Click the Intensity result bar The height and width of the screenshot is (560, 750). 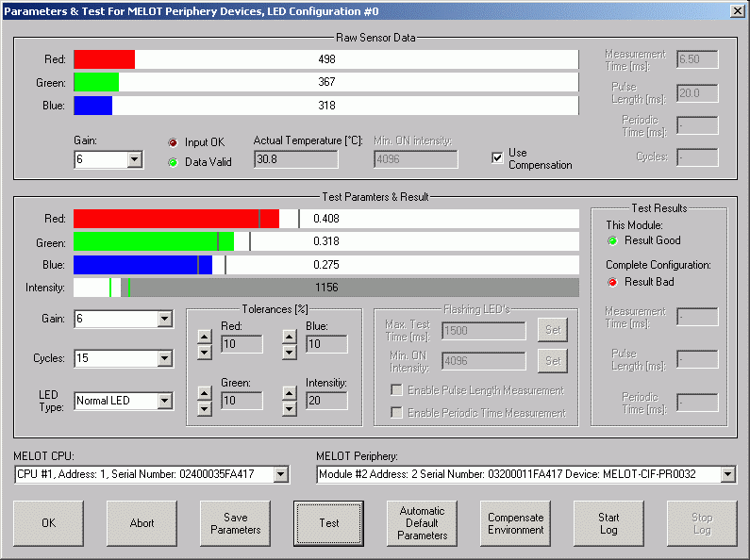click(325, 287)
